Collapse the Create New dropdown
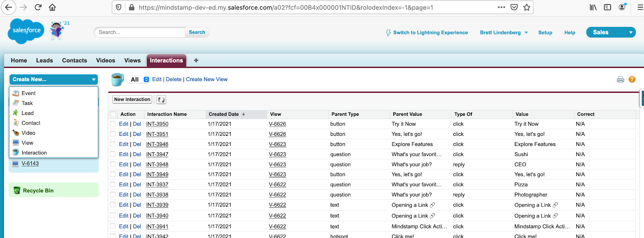Viewport: 644px width, 238px height. (x=54, y=80)
